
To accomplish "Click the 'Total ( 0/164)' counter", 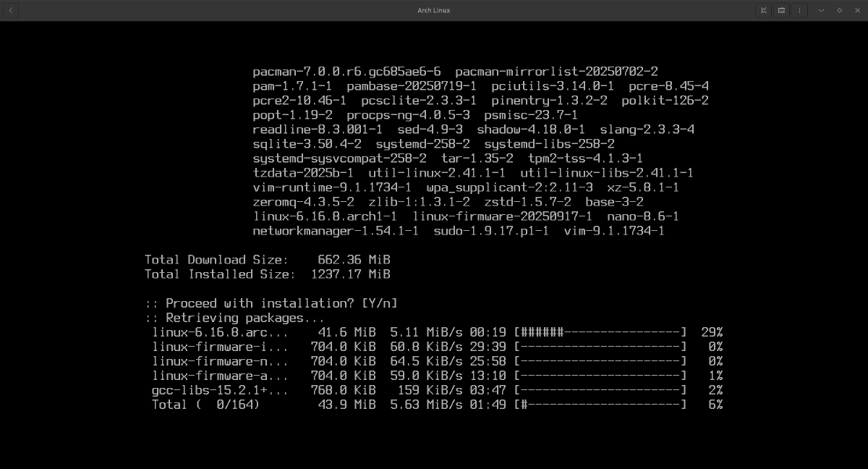I will click(x=205, y=405).
